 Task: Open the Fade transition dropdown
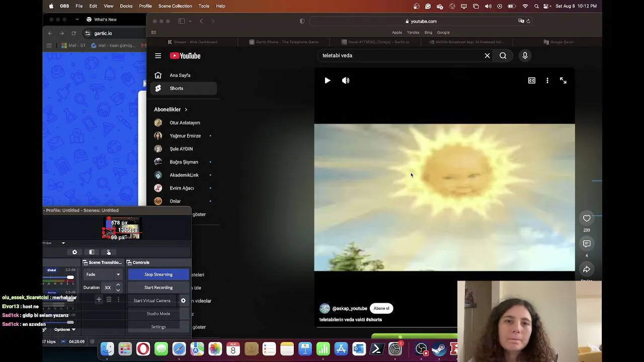pyautogui.click(x=103, y=275)
